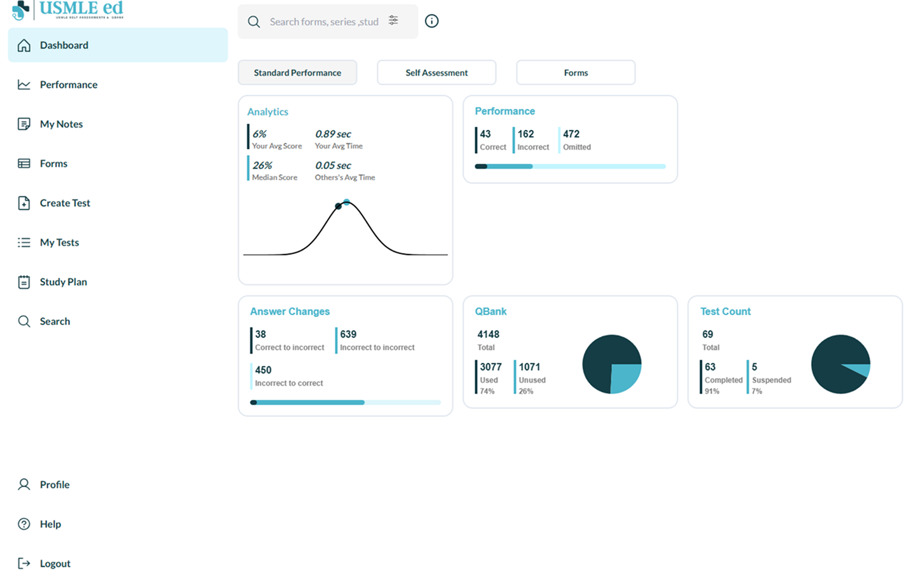
Task: Click the Study Plan calendar icon
Action: tap(23, 282)
